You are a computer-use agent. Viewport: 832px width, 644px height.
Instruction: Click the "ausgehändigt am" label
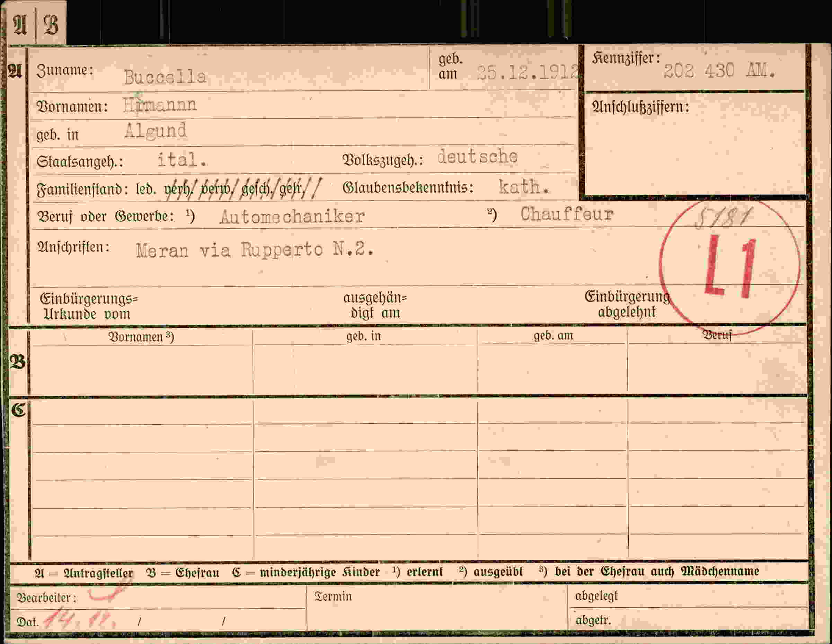point(375,305)
